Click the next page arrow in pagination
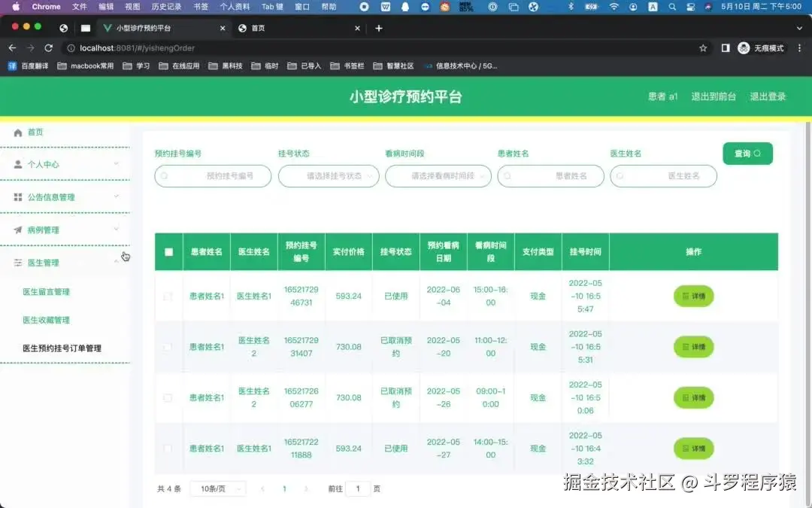The width and height of the screenshot is (812, 508). [306, 489]
